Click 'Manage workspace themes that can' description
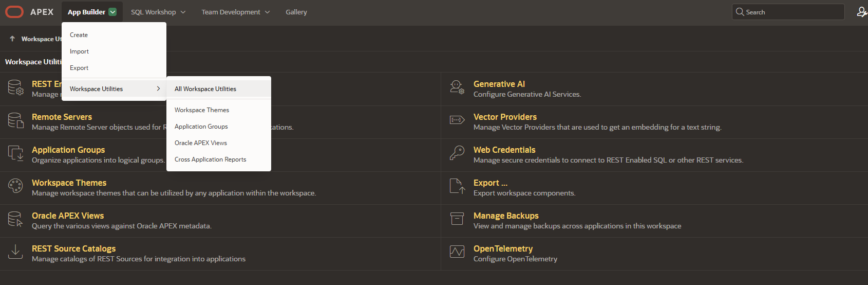Viewport: 868px width, 285px height. pos(174,193)
